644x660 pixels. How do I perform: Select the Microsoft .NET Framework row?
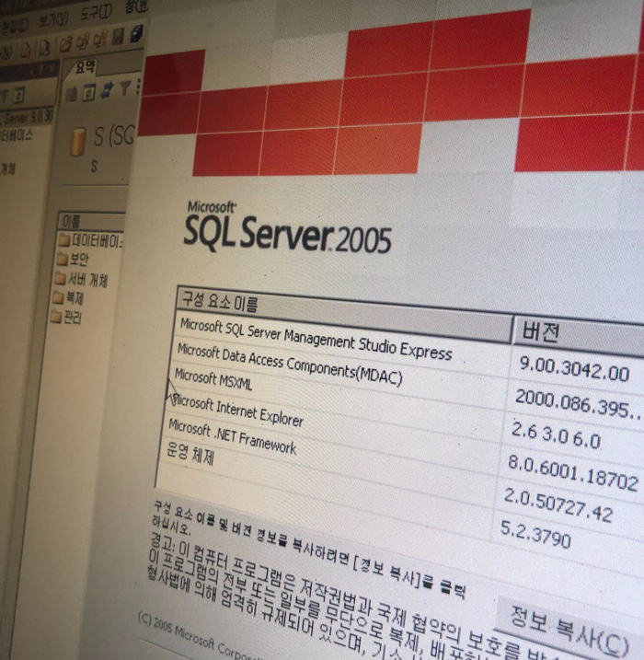[233, 436]
